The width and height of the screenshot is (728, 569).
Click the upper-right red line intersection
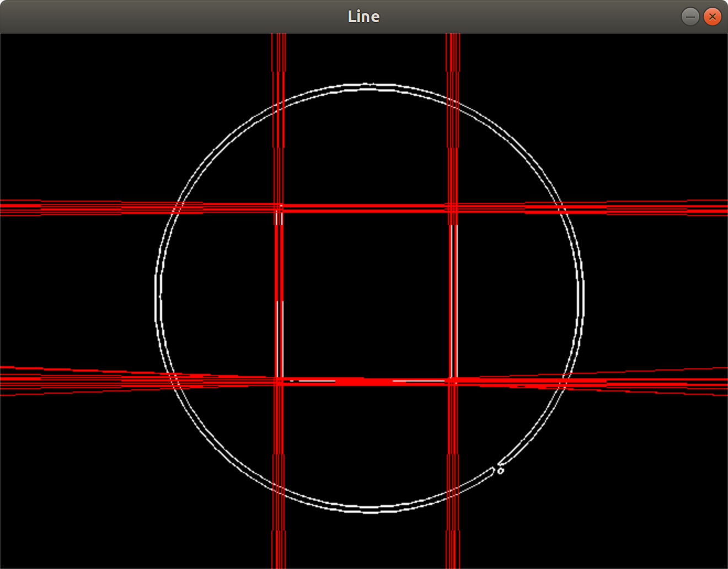click(x=453, y=208)
